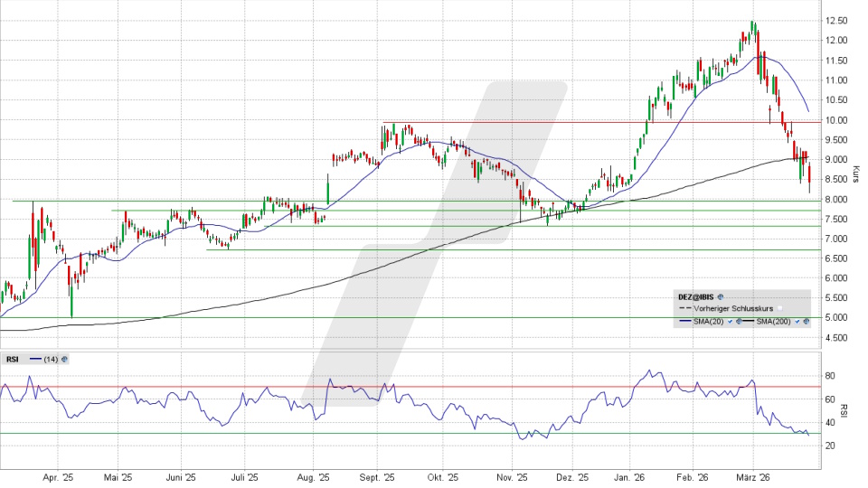Click the SMA(200) settings icon
868x488 pixels.
pos(804,322)
